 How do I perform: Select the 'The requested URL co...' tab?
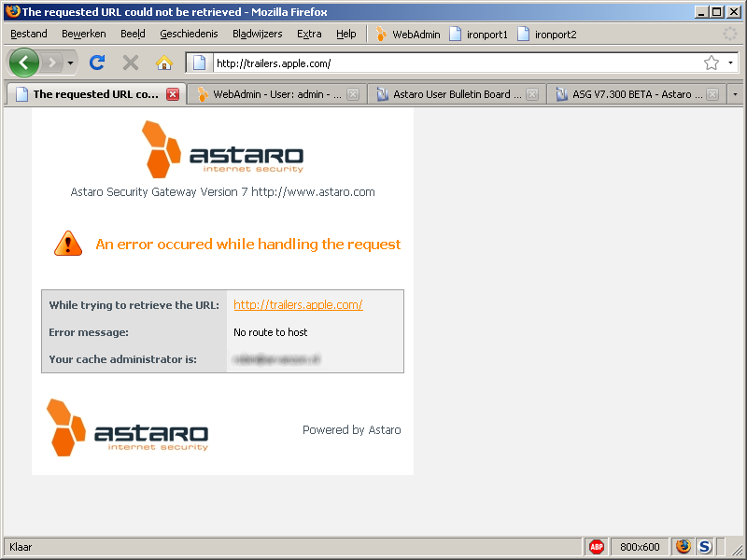point(95,94)
